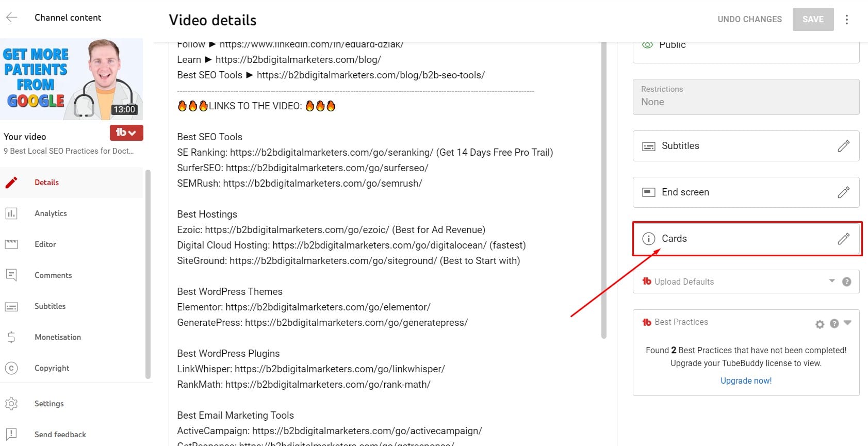This screenshot has width=868, height=446.
Task: Expand the Upload Defaults dropdown arrow
Action: (832, 281)
